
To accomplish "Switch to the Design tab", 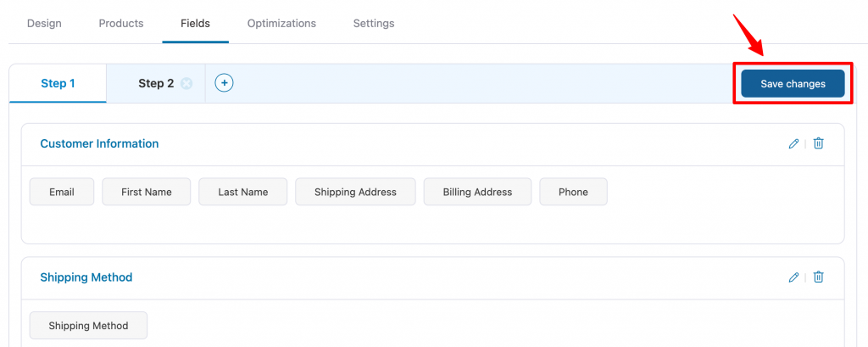I will (x=44, y=23).
